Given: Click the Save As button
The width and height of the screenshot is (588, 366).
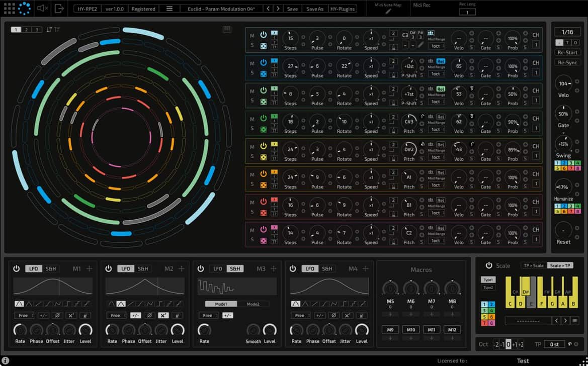Looking at the screenshot, I should pyautogui.click(x=315, y=9).
